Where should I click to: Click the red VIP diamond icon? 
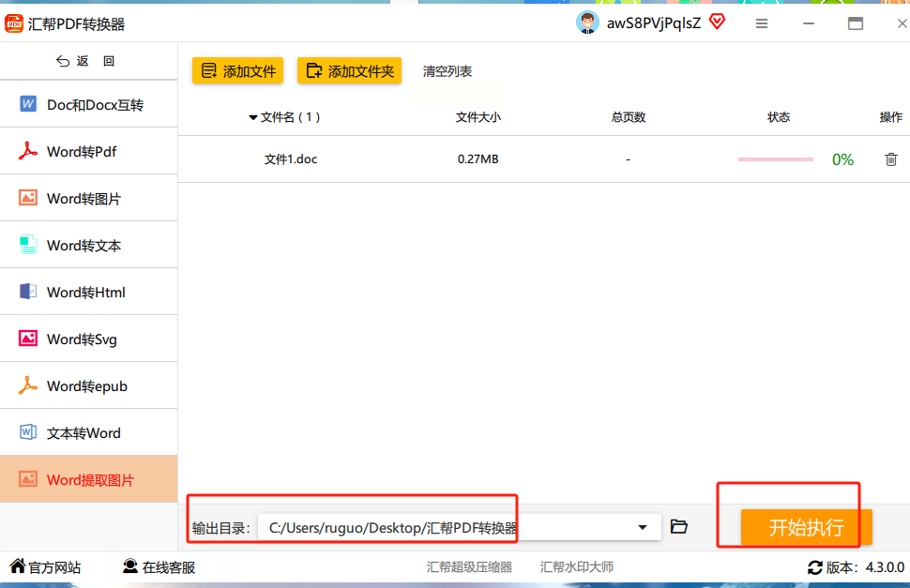718,22
